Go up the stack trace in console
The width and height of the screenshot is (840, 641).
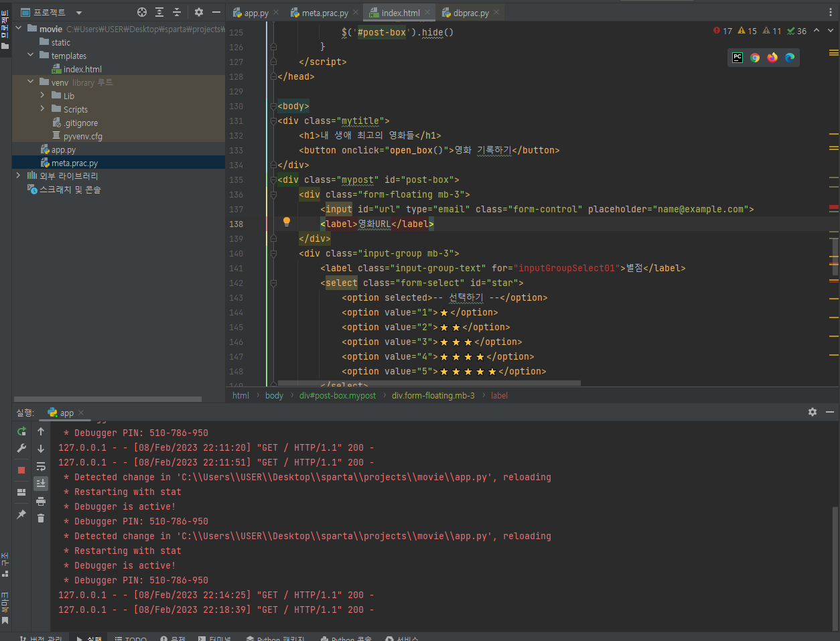[41, 431]
